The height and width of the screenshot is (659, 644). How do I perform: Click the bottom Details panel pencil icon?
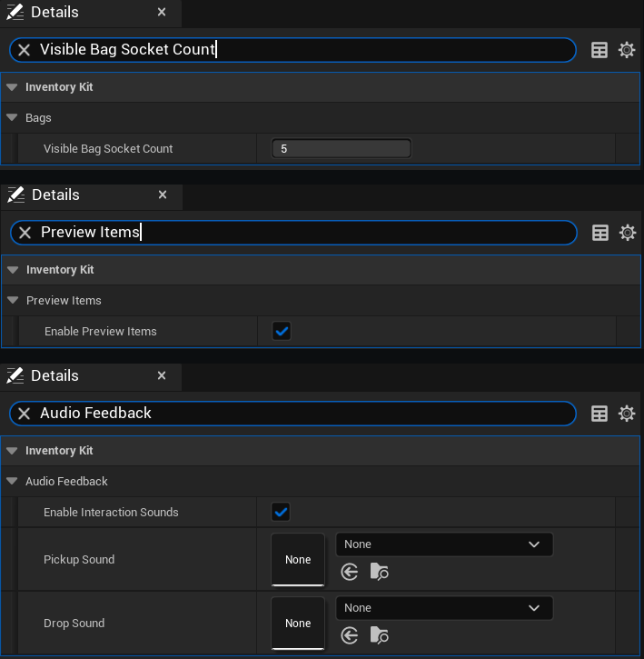pyautogui.click(x=15, y=375)
